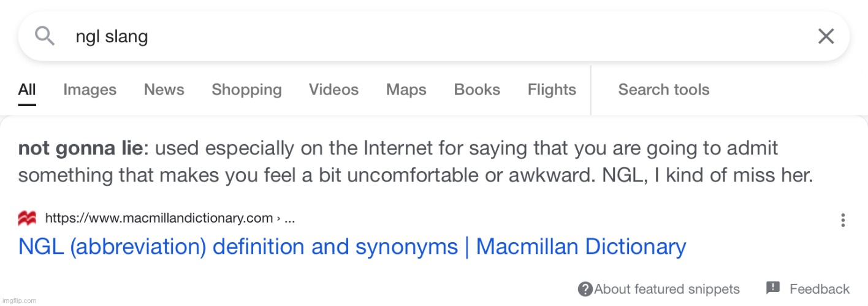Open the Maps tab

[x=406, y=90]
